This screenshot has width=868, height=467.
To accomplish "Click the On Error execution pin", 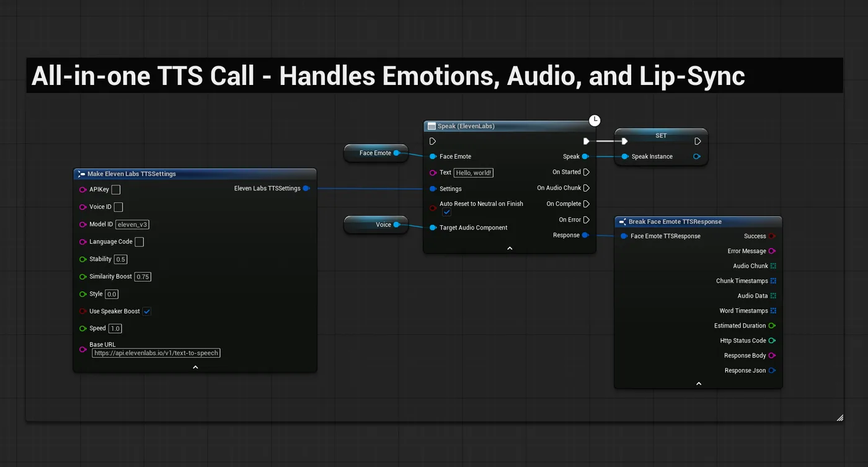I will click(x=587, y=220).
